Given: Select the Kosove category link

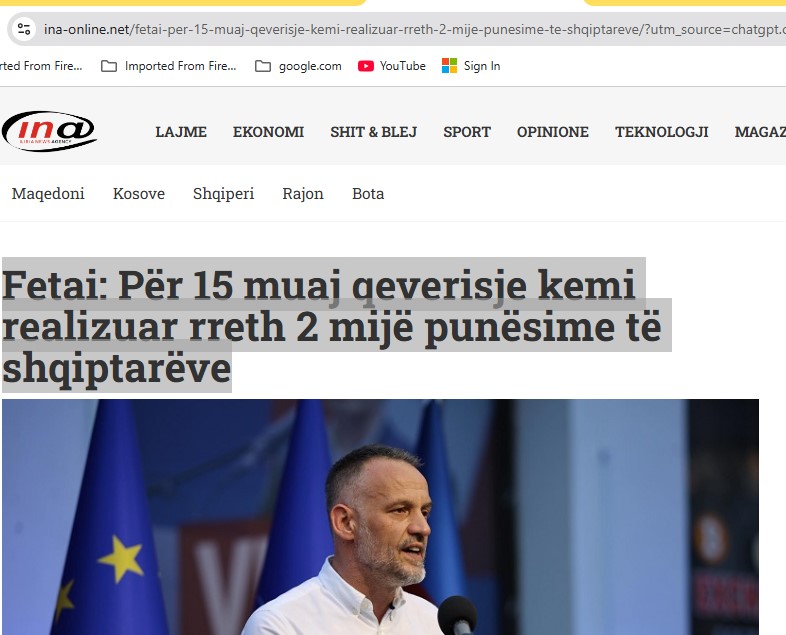Looking at the screenshot, I should (139, 193).
